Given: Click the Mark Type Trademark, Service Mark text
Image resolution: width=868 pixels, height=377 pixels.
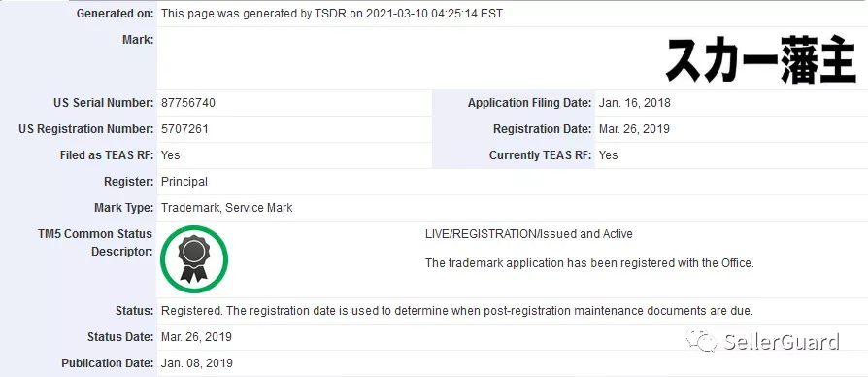Looking at the screenshot, I should click(227, 208).
